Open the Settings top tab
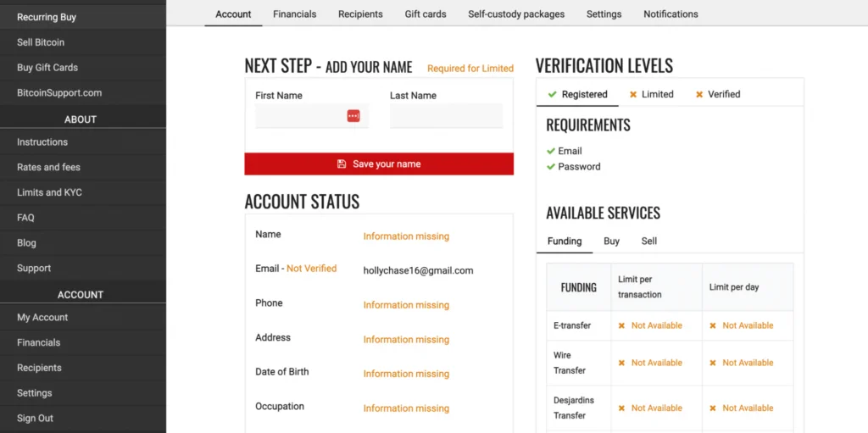868x433 pixels. click(x=604, y=14)
